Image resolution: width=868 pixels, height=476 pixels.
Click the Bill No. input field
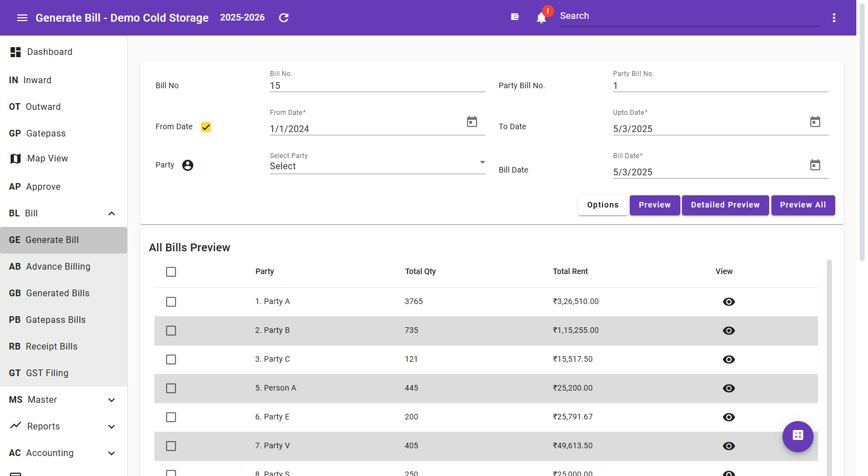[377, 85]
